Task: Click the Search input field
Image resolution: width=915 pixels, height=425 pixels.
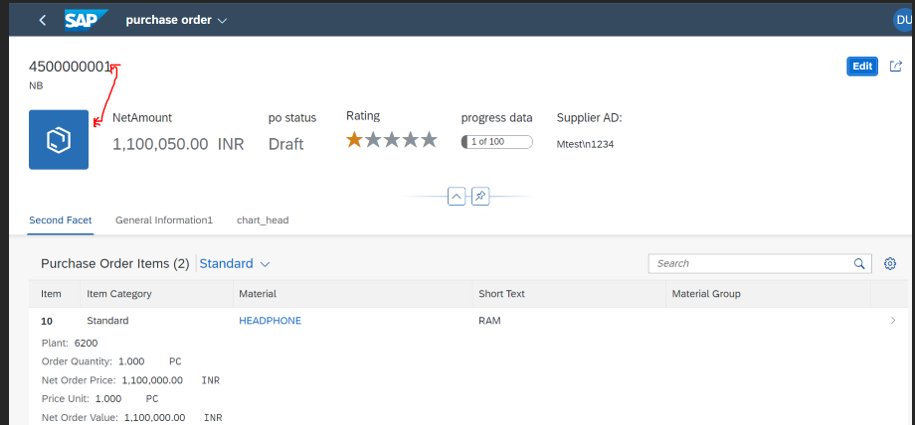Action: pyautogui.click(x=750, y=264)
